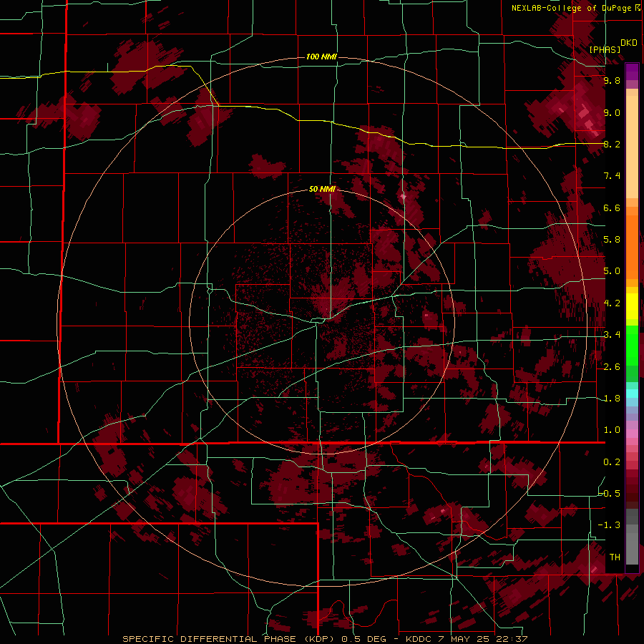Screen dimensions: 644x644
Task: Click the 6.6 value on the KDP scale
Action: click(612, 208)
